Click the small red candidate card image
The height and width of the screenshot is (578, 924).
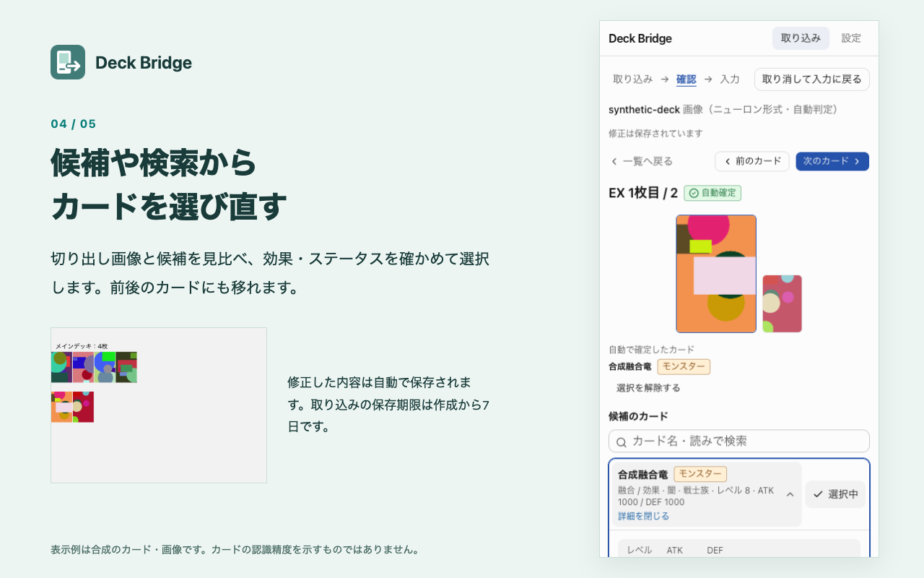[783, 303]
